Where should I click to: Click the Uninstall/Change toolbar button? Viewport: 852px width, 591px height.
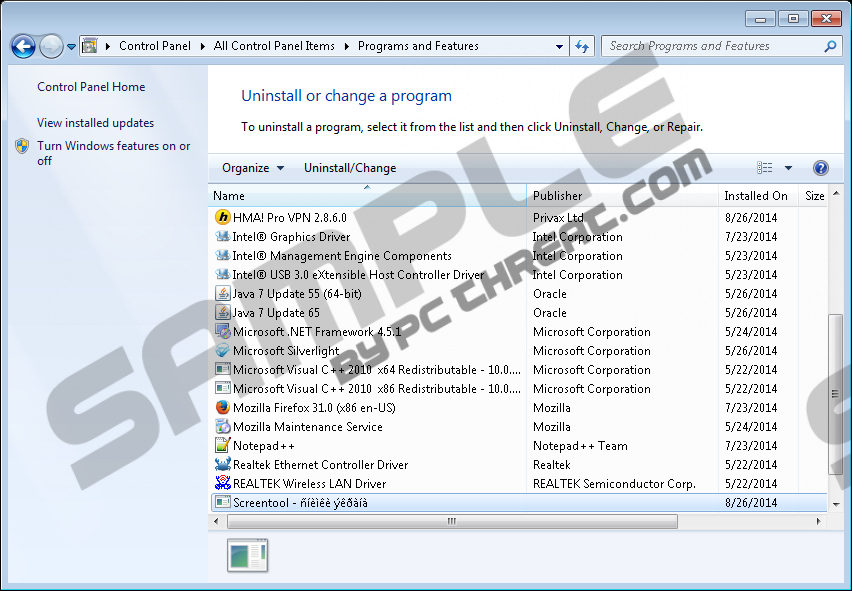[350, 168]
